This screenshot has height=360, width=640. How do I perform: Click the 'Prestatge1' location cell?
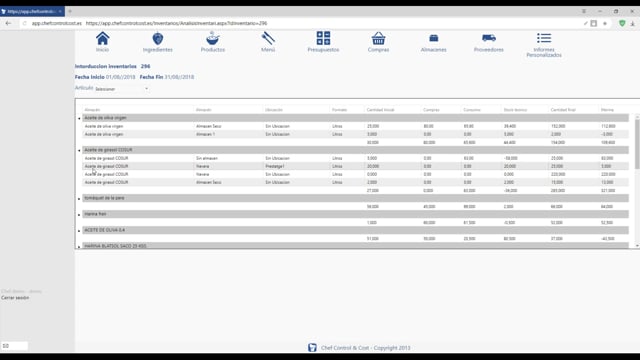tap(275, 166)
